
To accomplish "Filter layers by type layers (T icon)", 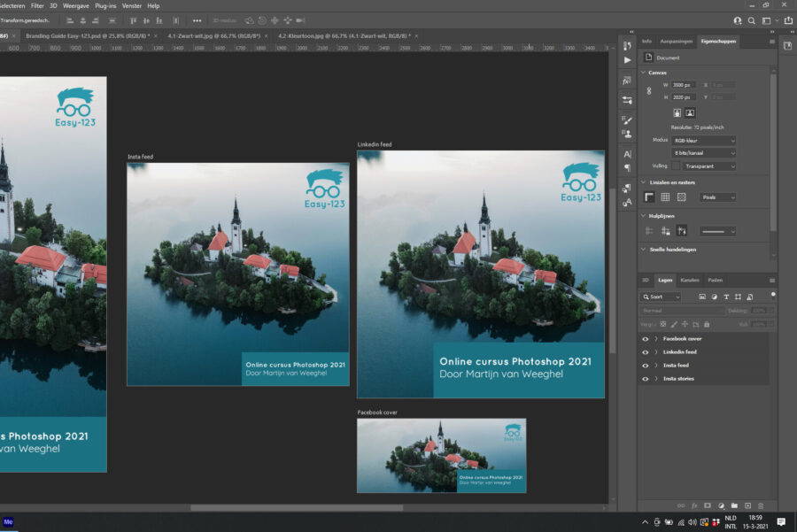I will click(726, 297).
